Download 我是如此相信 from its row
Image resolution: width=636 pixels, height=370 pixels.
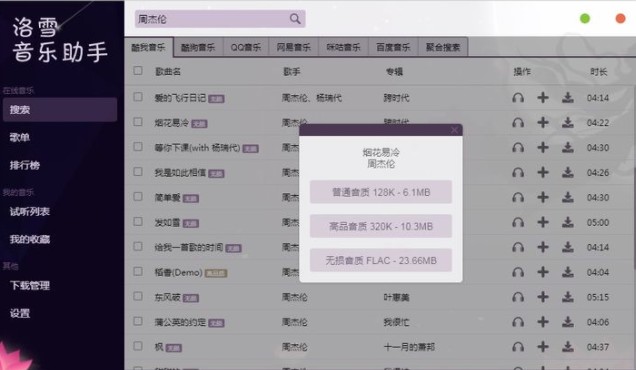tap(568, 172)
